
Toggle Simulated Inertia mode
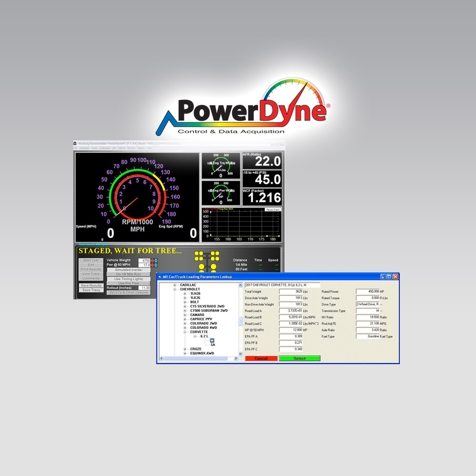click(x=129, y=269)
